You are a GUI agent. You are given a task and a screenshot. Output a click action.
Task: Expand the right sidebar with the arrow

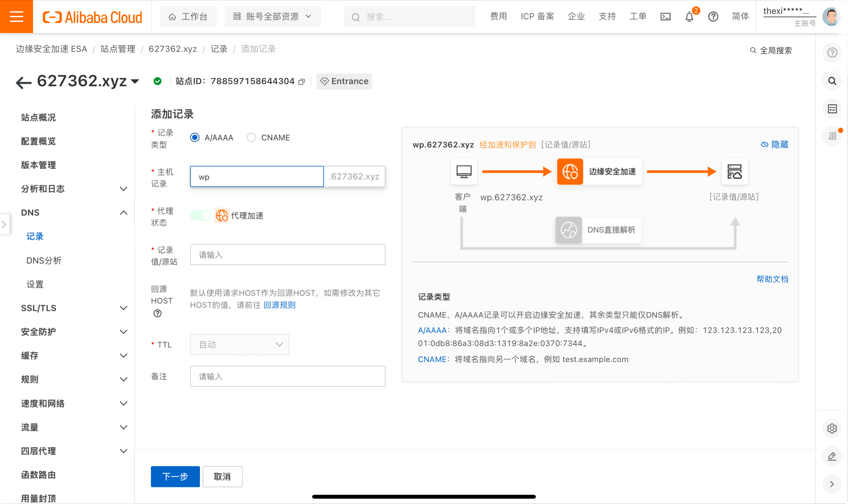point(832,484)
